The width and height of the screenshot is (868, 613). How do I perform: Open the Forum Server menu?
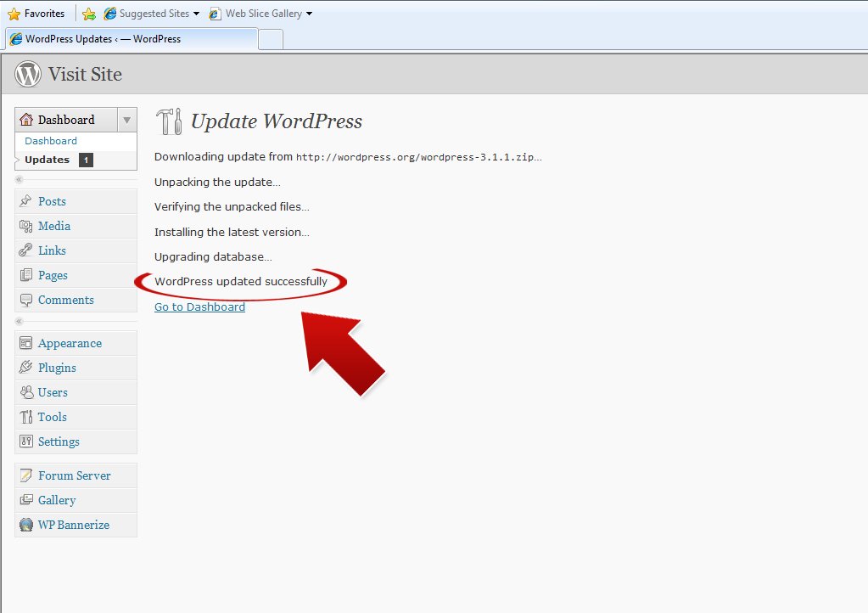point(74,475)
